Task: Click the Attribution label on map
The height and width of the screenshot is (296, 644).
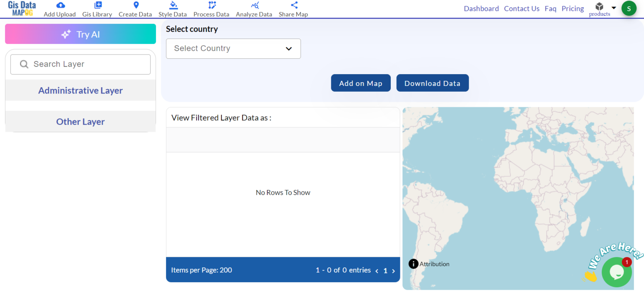Action: pos(434,264)
